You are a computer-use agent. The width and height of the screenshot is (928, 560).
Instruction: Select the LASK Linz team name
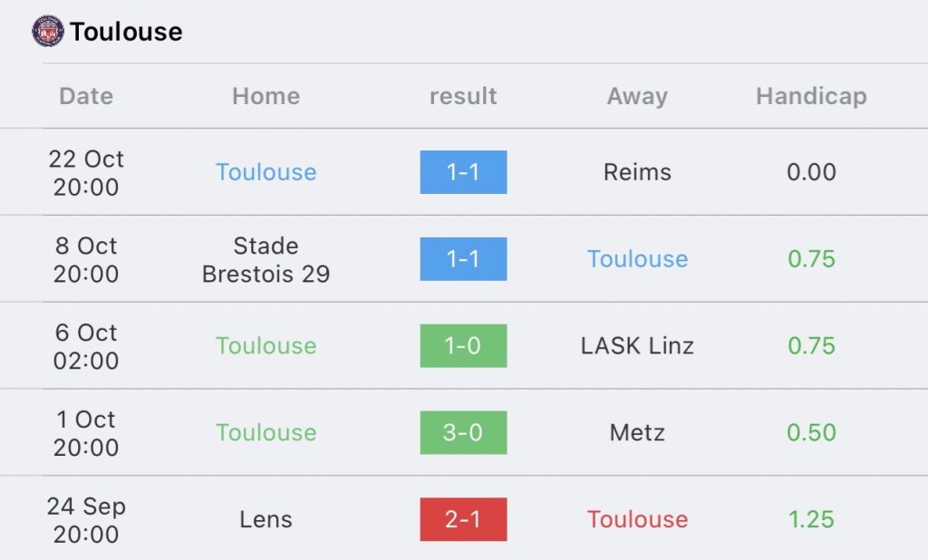[637, 346]
